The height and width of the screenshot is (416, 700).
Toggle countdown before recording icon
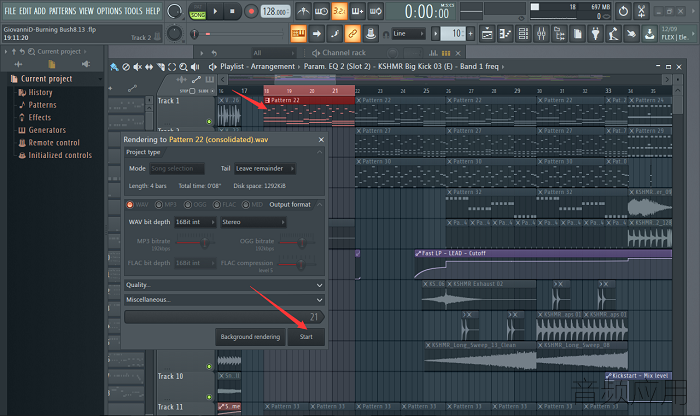339,11
